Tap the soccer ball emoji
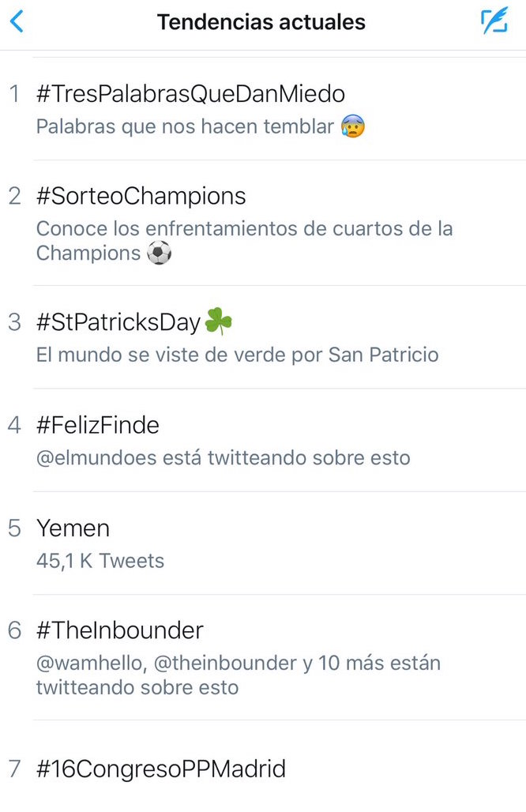 tap(159, 254)
